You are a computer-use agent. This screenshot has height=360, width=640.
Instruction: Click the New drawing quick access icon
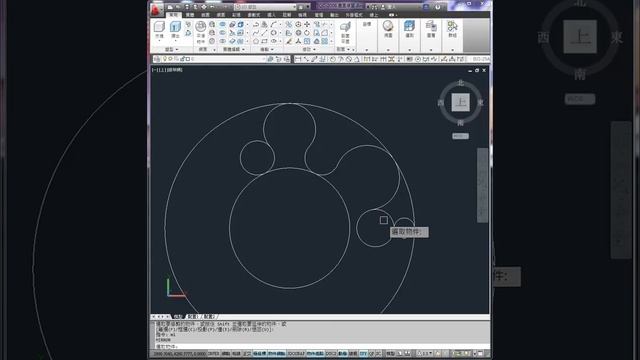pos(170,7)
